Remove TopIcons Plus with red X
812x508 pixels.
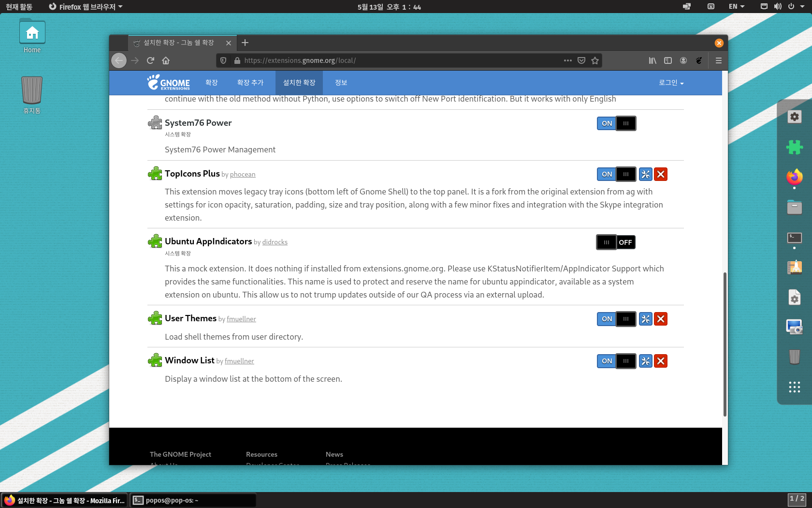(661, 174)
